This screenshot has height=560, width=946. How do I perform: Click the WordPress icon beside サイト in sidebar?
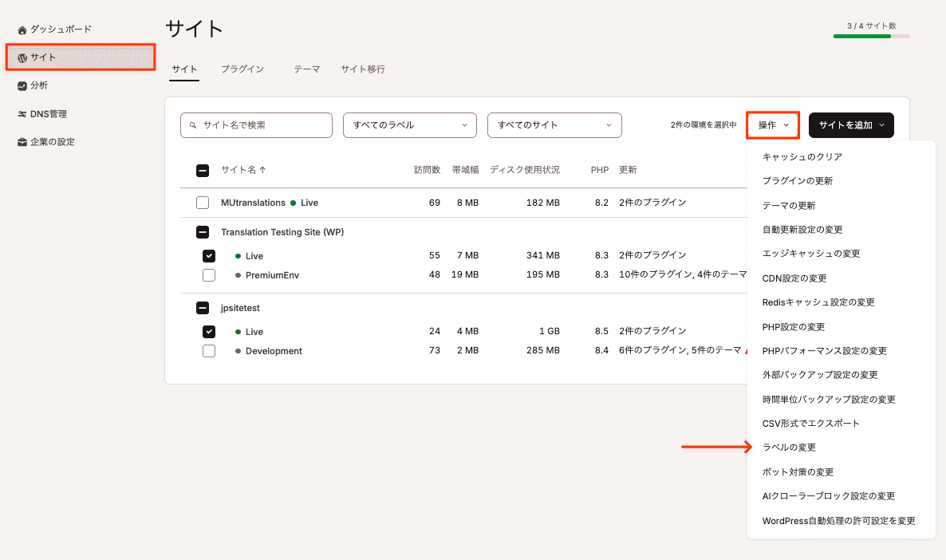pos(22,58)
